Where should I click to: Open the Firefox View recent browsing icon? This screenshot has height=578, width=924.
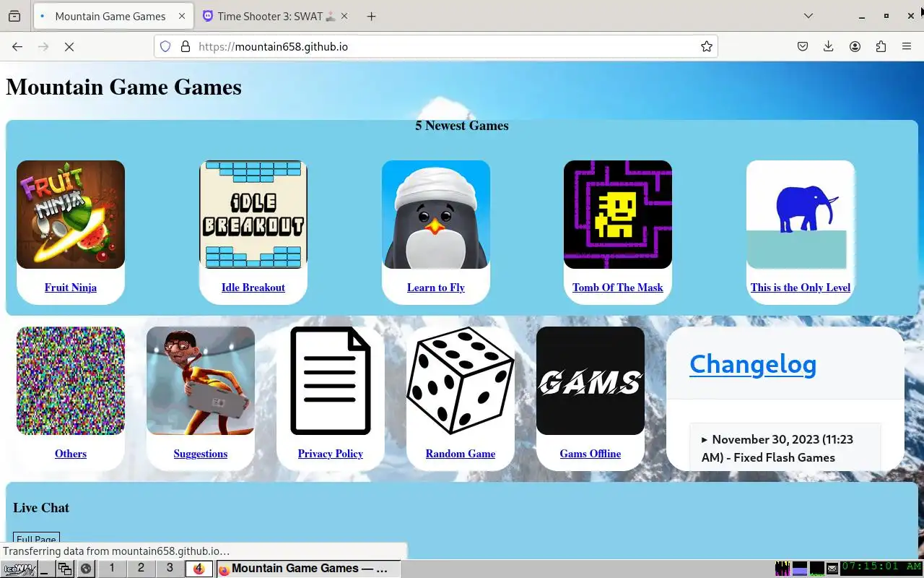pyautogui.click(x=14, y=16)
